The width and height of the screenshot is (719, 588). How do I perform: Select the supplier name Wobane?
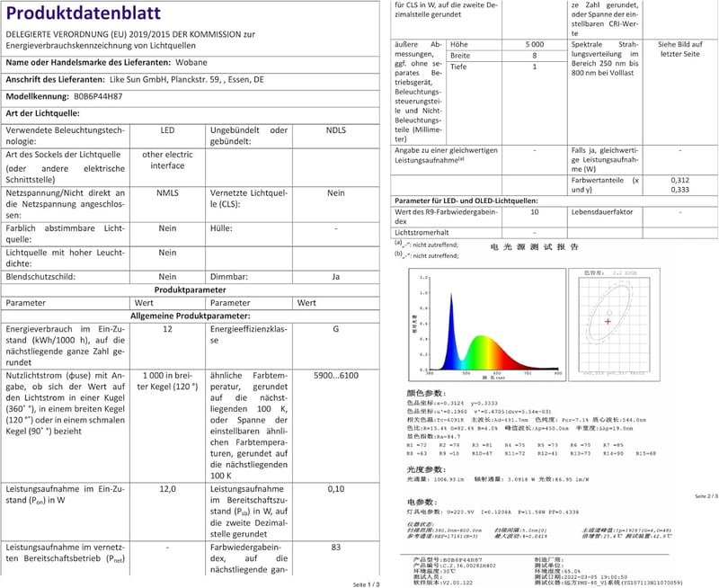pyautogui.click(x=191, y=62)
